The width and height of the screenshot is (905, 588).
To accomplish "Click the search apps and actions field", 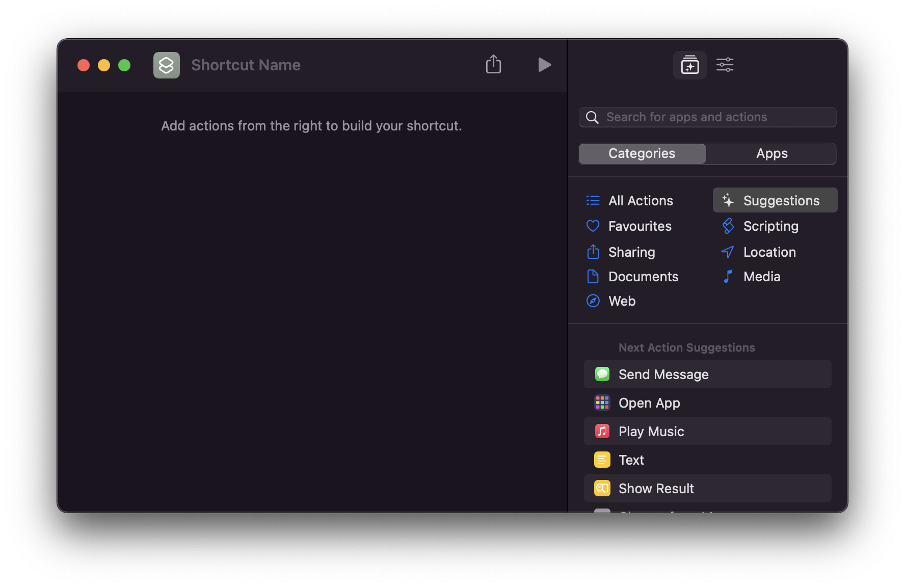I will (713, 117).
